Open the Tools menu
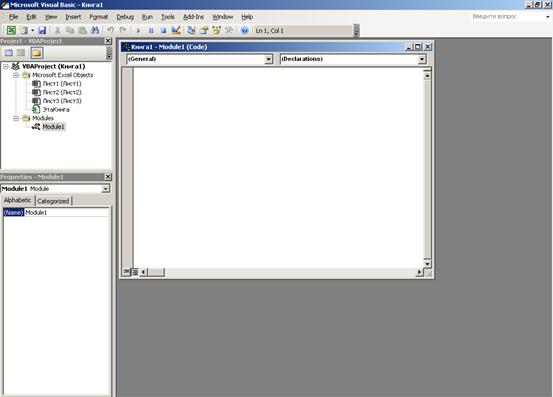Screen dimensions: 553x397 168,17
